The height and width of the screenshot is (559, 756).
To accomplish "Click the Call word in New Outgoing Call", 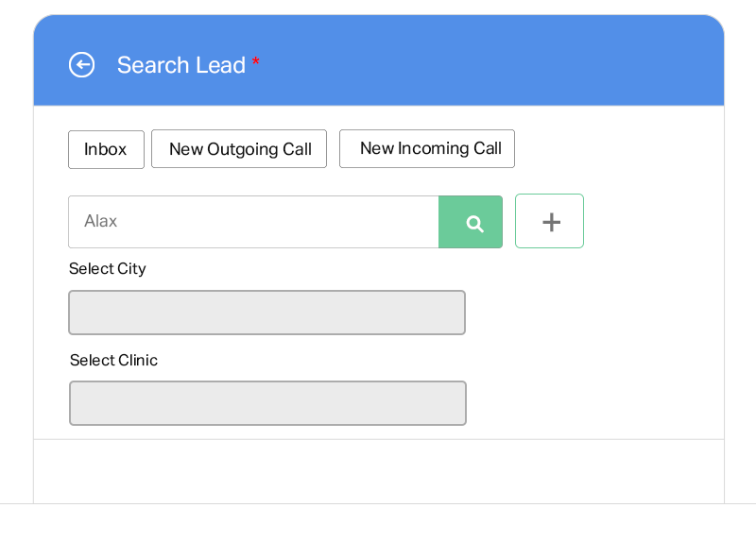I will 297,149.
